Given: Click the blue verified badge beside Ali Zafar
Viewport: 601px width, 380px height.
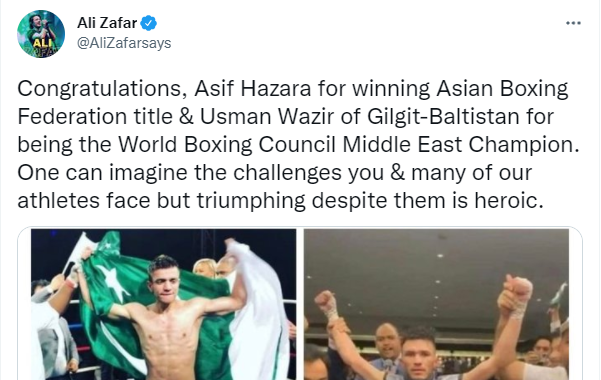Looking at the screenshot, I should (x=148, y=23).
